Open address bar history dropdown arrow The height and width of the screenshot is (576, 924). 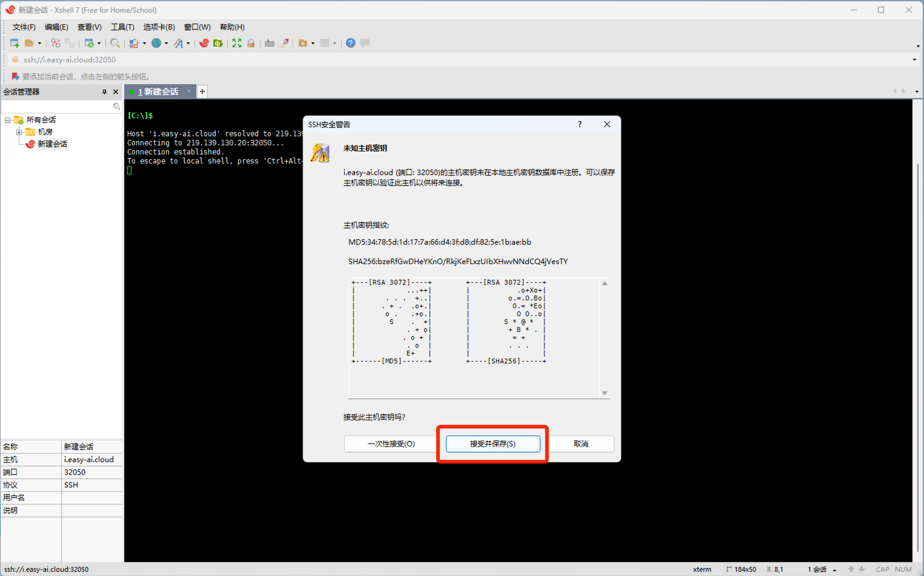point(915,60)
